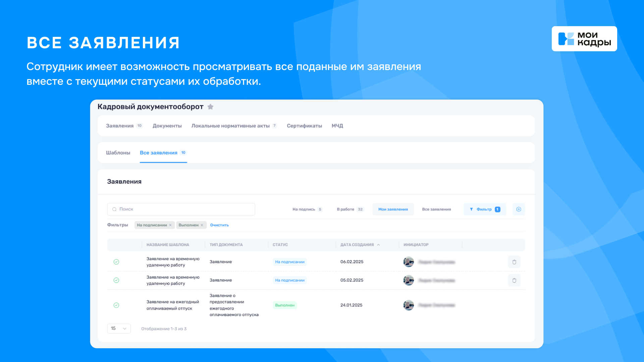
Task: Collapse the Дата создания sort chevron
Action: click(x=379, y=245)
